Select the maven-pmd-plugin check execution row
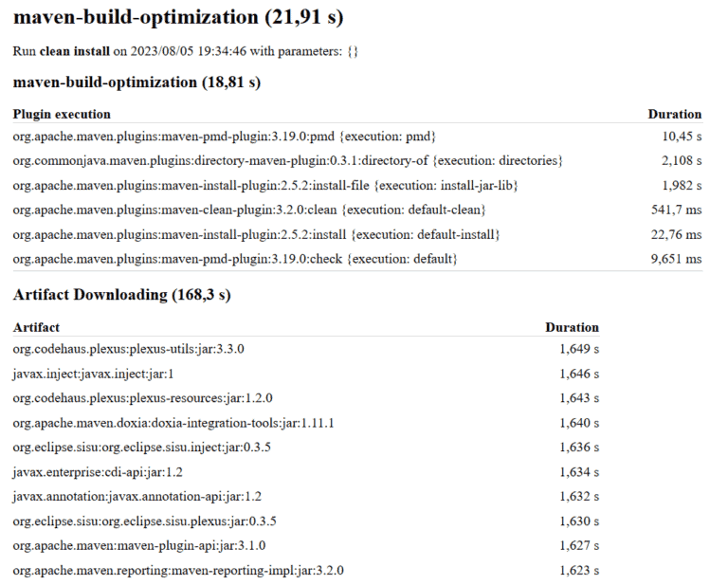The width and height of the screenshot is (728, 585). coord(235,259)
